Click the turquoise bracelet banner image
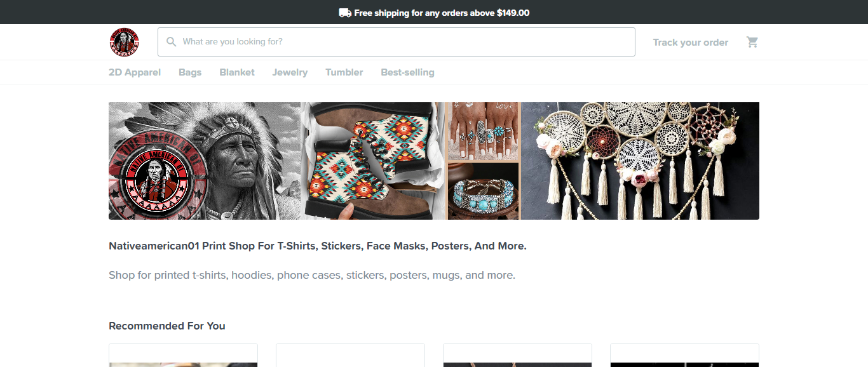868x367 pixels. click(484, 192)
